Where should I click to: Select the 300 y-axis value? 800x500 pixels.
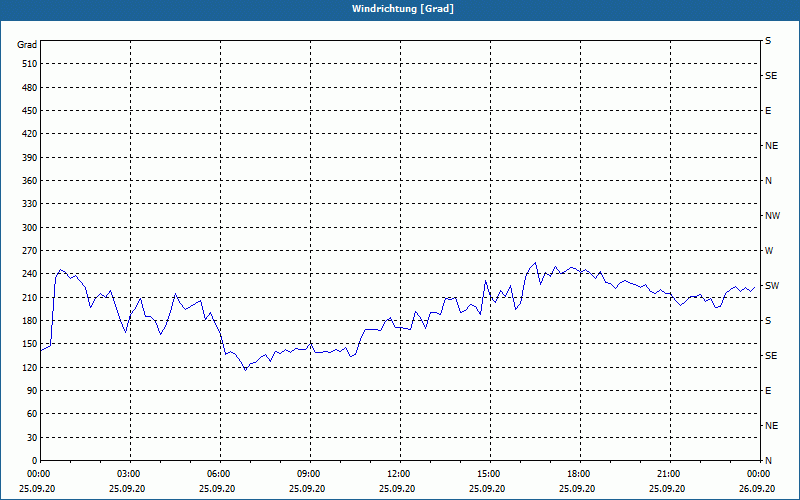pyautogui.click(x=30, y=228)
